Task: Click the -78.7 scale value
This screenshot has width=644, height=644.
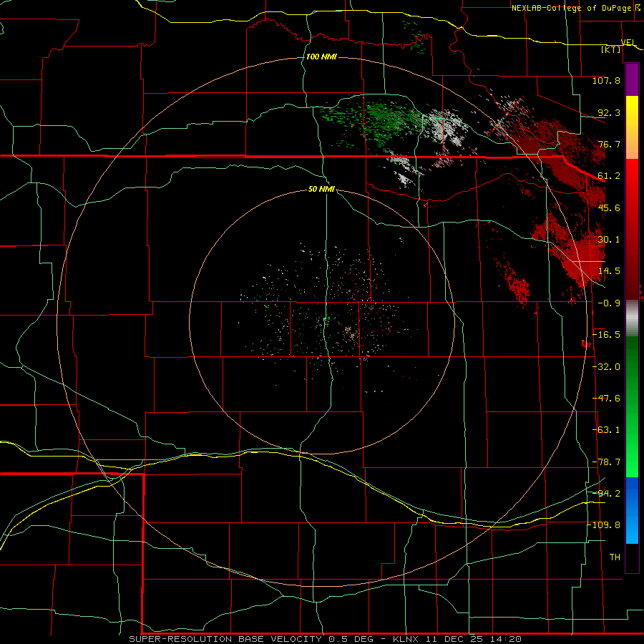Action: 606,462
